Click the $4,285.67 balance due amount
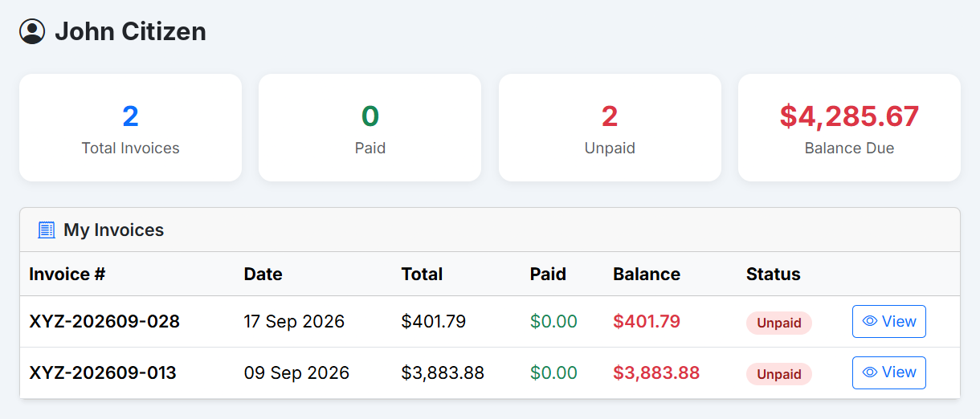980x419 pixels. pyautogui.click(x=849, y=116)
